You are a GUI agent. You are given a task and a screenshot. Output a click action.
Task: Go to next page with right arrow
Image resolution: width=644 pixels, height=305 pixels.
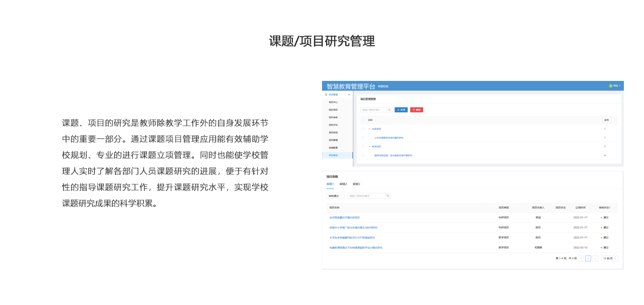[595, 258]
